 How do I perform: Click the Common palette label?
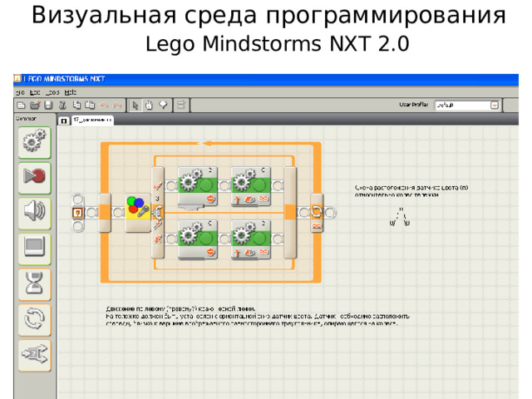[26, 119]
